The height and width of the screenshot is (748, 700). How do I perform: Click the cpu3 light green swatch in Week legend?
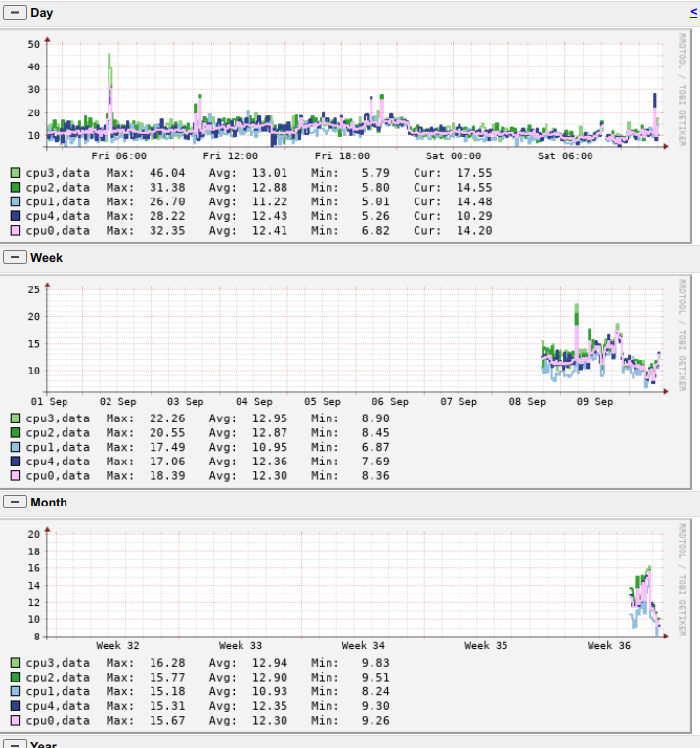click(x=15, y=418)
